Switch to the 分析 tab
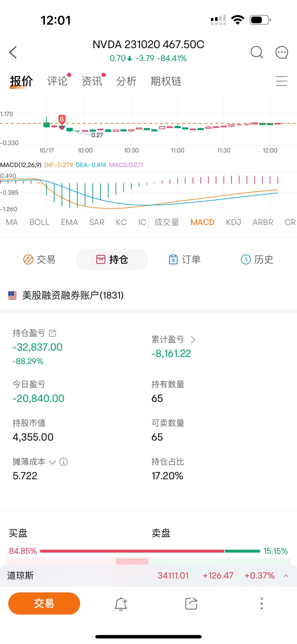The width and height of the screenshot is (297, 644). (126, 81)
